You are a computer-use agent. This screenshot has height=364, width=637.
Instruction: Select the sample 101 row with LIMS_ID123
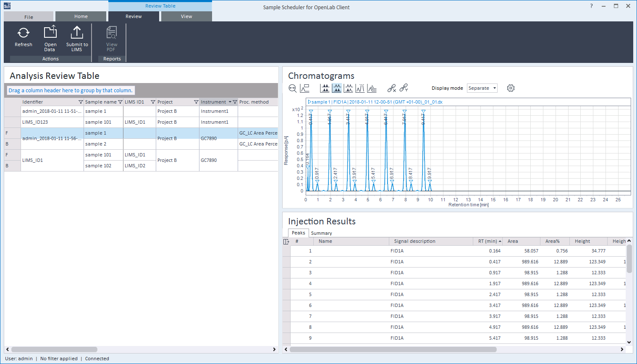pos(98,122)
